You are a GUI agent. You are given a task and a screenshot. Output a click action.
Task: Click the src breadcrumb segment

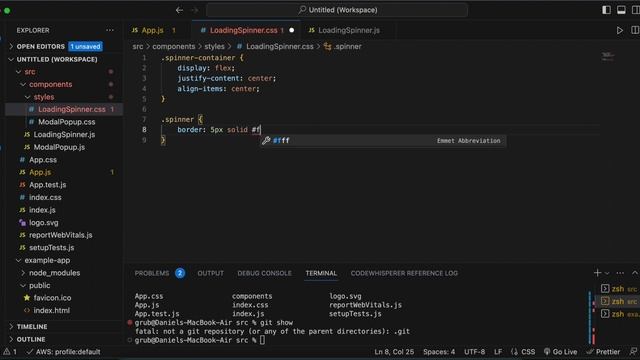(138, 47)
